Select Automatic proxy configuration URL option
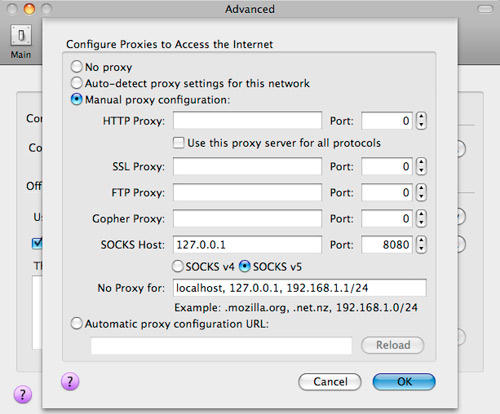This screenshot has width=500, height=414. click(76, 323)
